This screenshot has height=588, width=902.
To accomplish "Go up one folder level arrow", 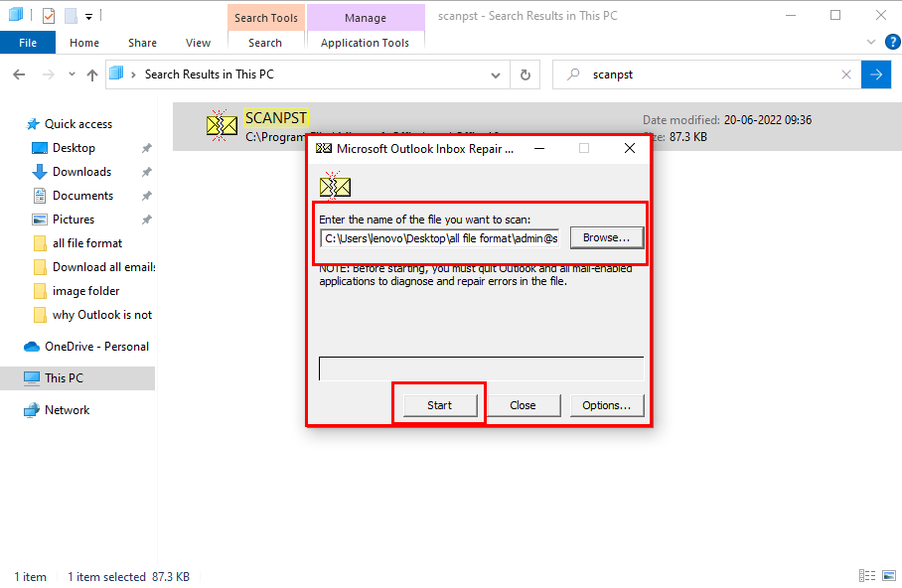I will point(92,74).
